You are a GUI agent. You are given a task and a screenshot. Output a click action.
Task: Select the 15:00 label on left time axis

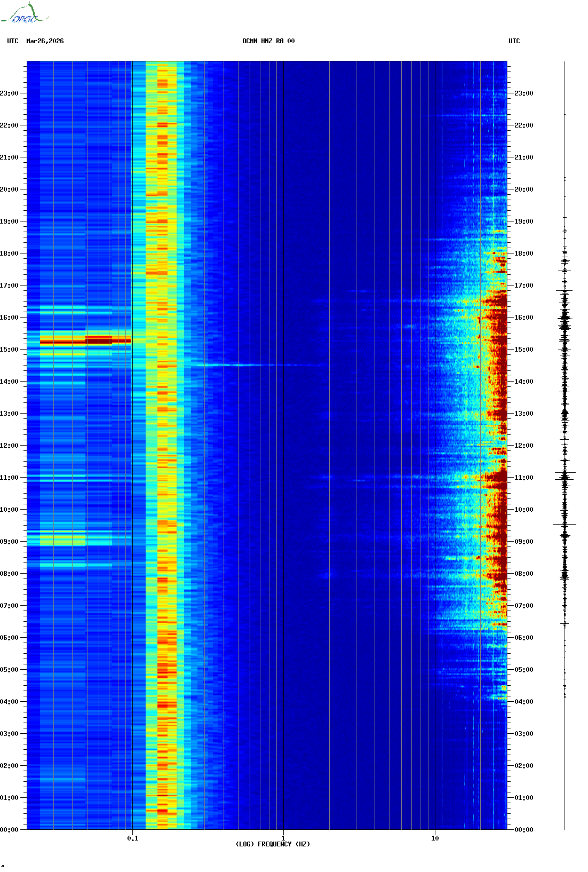tap(10, 350)
